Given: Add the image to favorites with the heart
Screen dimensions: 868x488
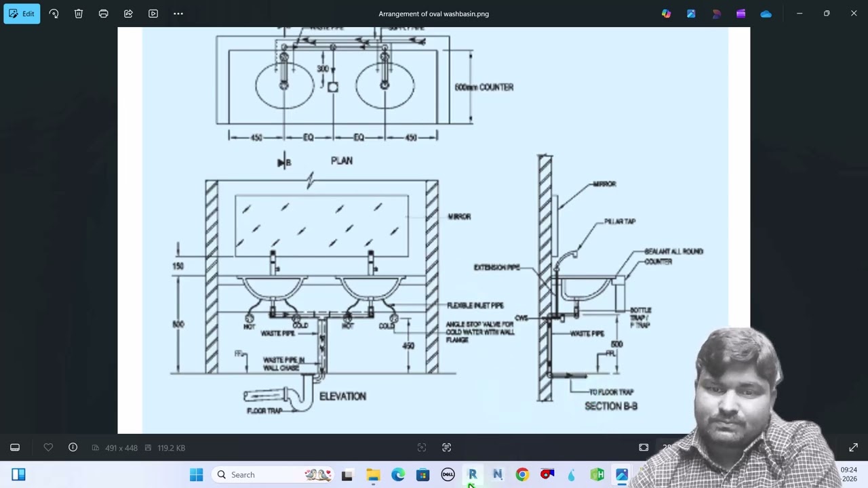Looking at the screenshot, I should click(48, 447).
